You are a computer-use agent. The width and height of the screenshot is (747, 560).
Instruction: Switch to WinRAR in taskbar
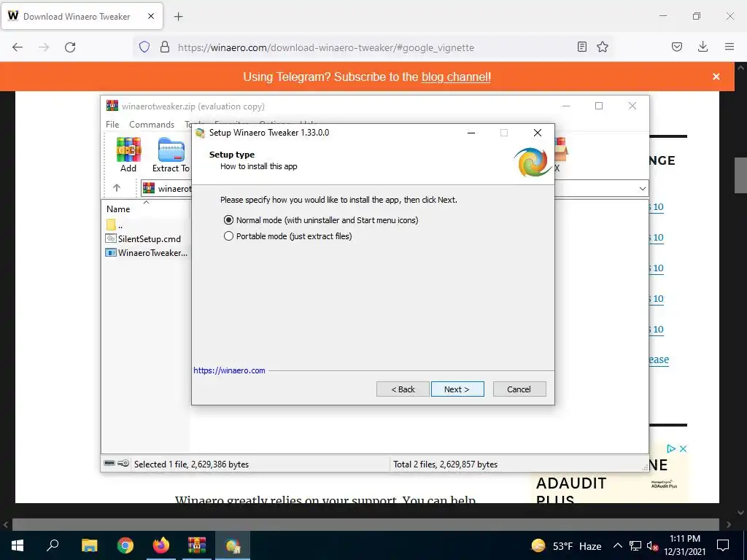(x=197, y=545)
